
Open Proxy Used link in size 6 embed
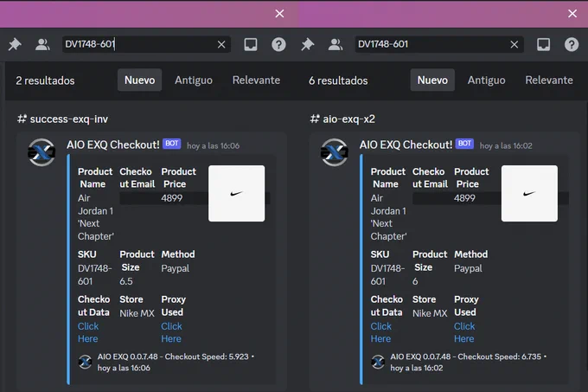click(464, 332)
